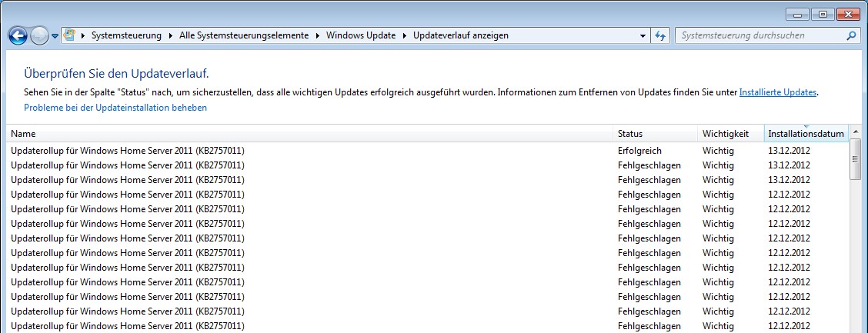Click the Wichtig cell in the Erfolgreich row
The width and height of the screenshot is (868, 333).
(x=718, y=151)
